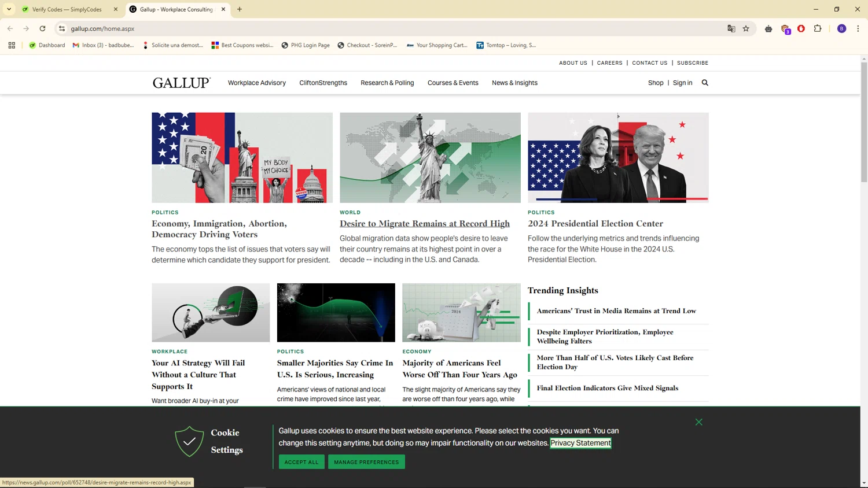Go back with the browser back arrow
Screen dimensions: 868x488
[10, 28]
